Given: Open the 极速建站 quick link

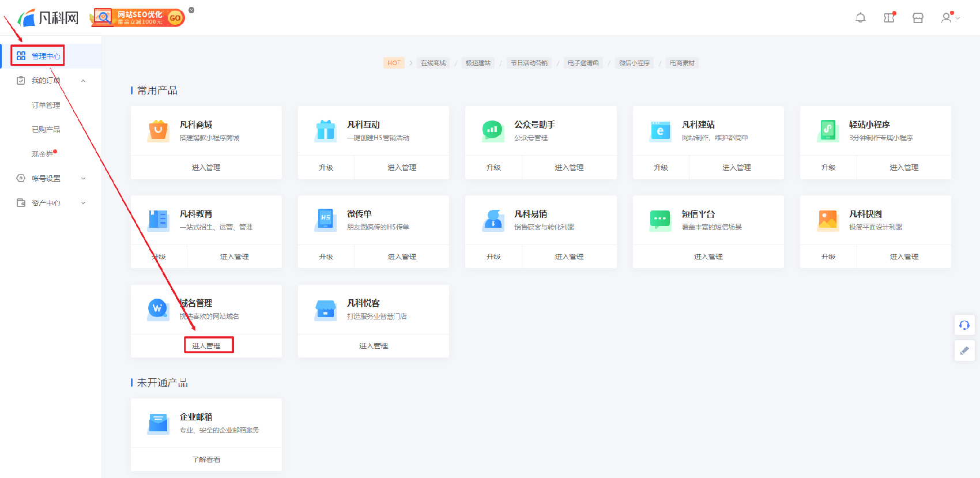Looking at the screenshot, I should point(478,63).
